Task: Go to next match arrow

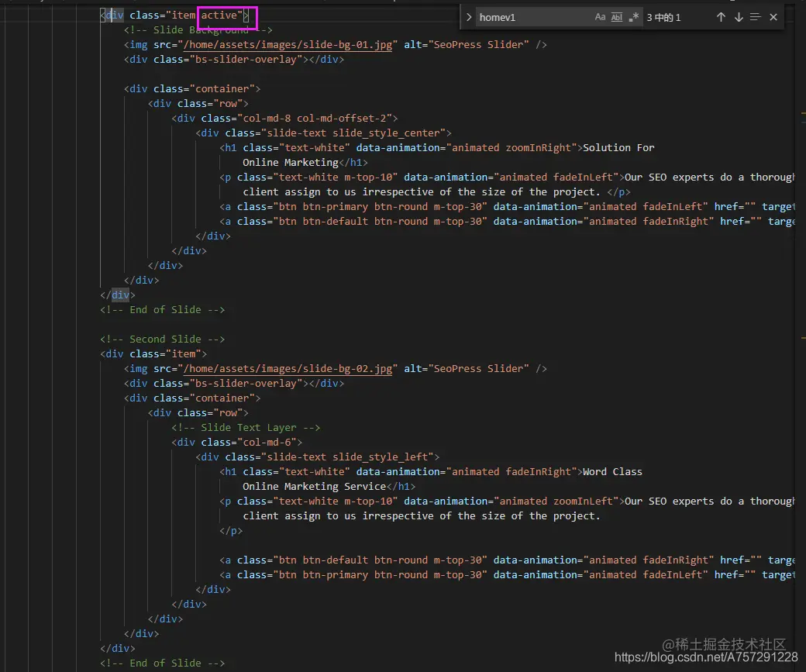Action: 739,17
